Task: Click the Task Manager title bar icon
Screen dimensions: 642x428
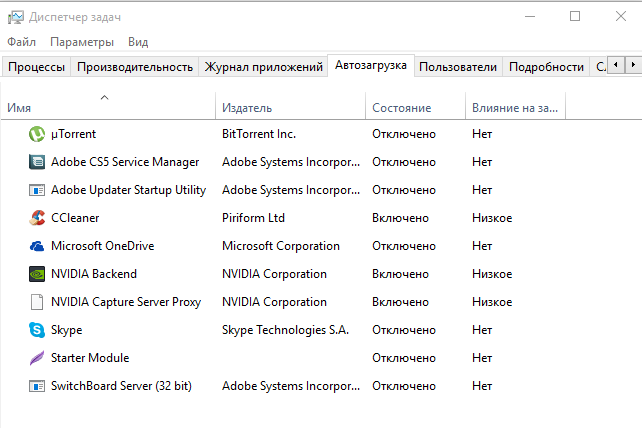Action: tap(16, 17)
